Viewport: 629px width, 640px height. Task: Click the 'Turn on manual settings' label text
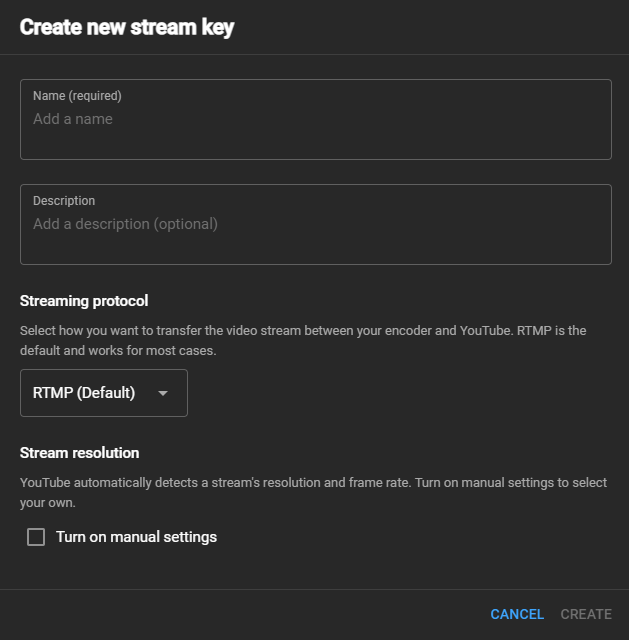(136, 537)
